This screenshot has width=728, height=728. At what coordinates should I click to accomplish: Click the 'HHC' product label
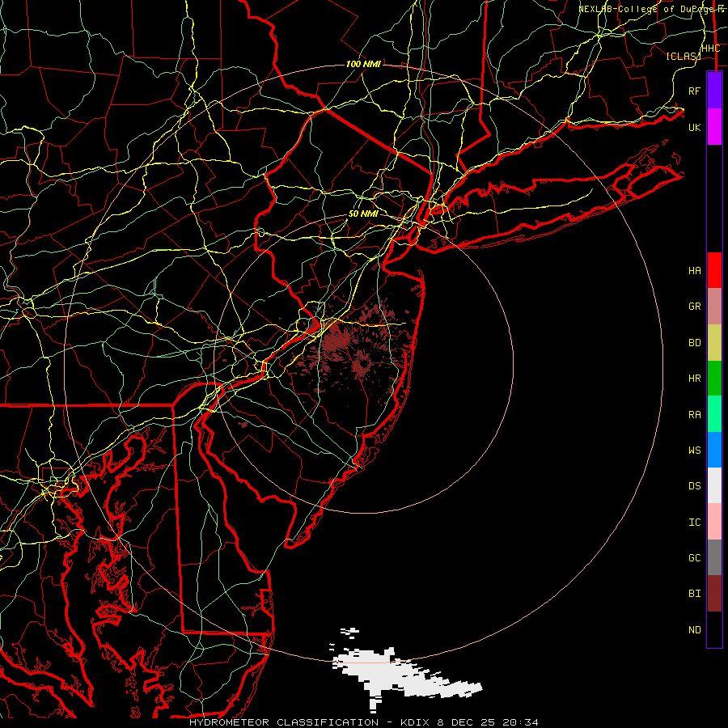(711, 49)
